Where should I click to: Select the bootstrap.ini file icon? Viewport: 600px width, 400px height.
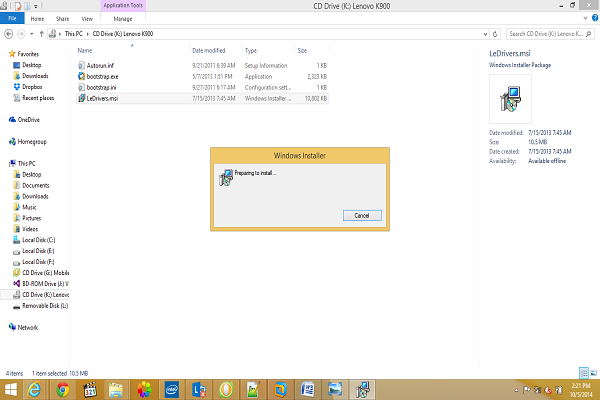[x=81, y=87]
